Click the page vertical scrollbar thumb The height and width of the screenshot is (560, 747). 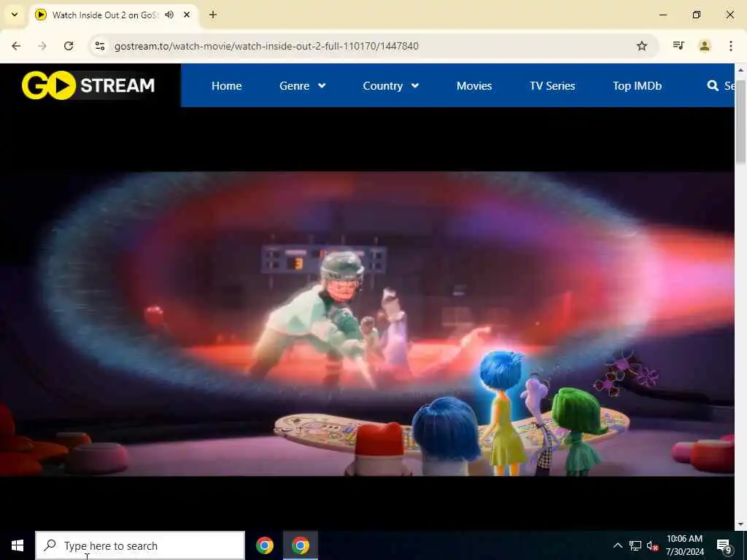741,122
